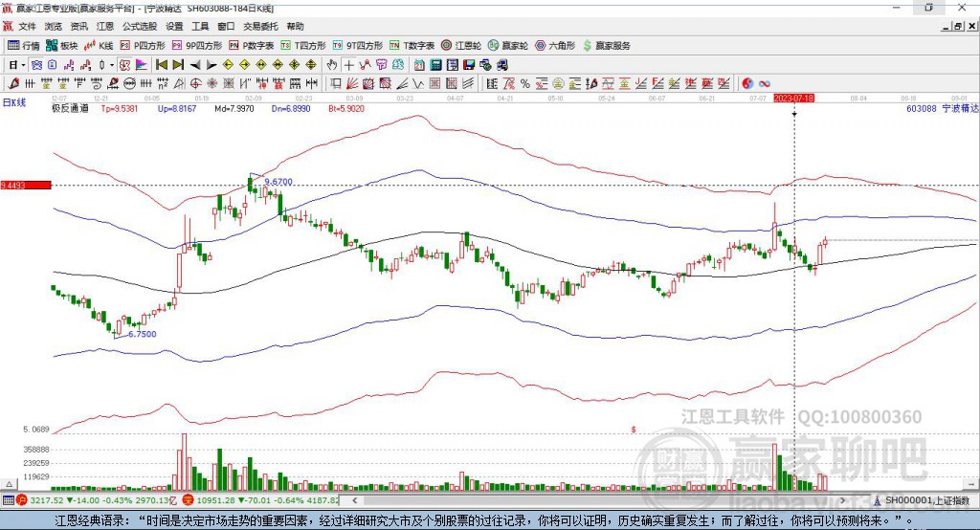This screenshot has height=530, width=980.
Task: Select the red pencil drawing tool
Action: (x=13, y=84)
